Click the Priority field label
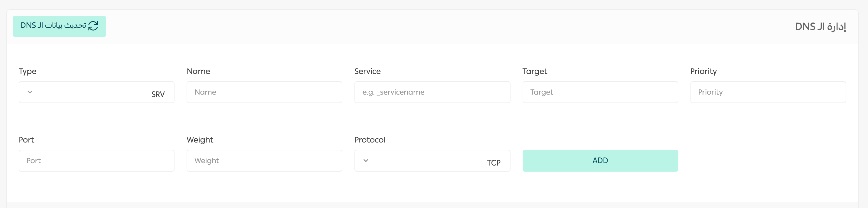 703,71
